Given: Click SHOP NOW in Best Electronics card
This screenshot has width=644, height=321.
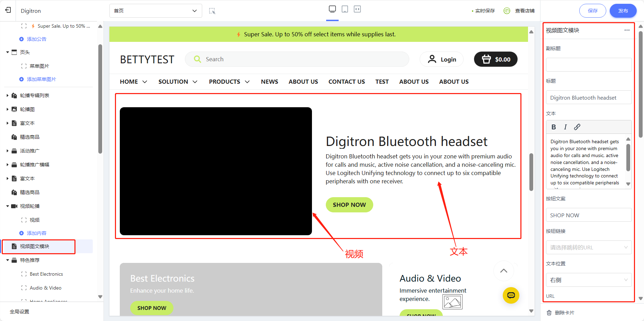Looking at the screenshot, I should [x=152, y=308].
